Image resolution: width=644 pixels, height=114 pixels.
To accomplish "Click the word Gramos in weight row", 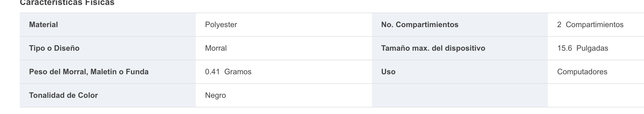I will point(238,72).
